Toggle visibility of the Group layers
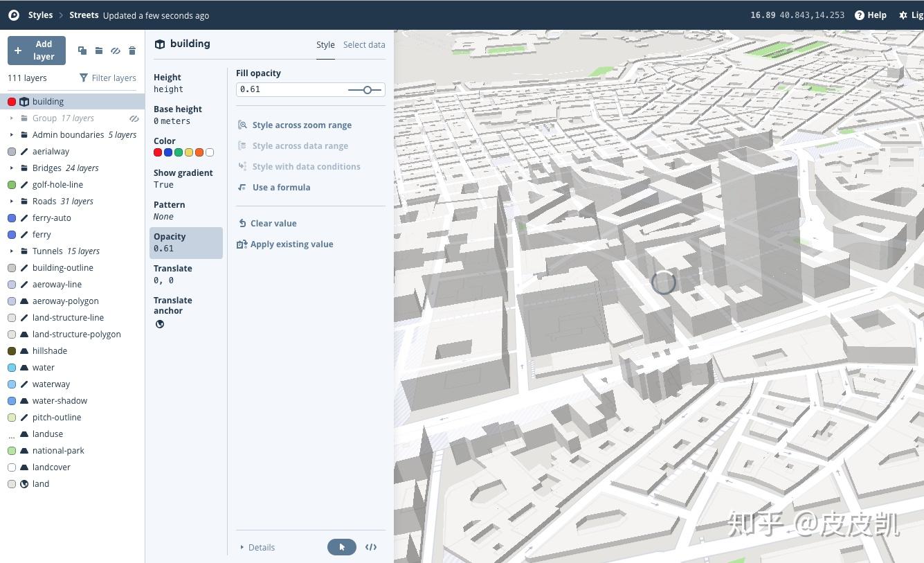Screen dimensions: 924x563 pos(134,118)
